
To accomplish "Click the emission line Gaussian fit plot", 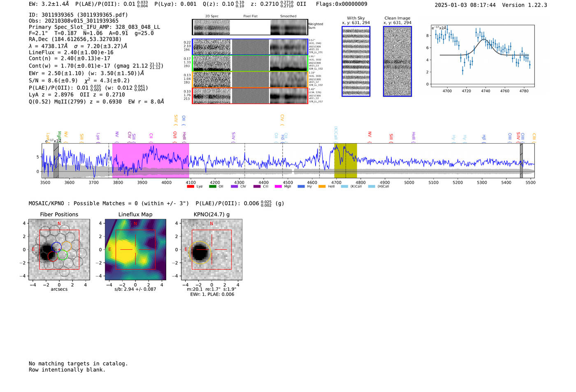I will click(x=483, y=56).
